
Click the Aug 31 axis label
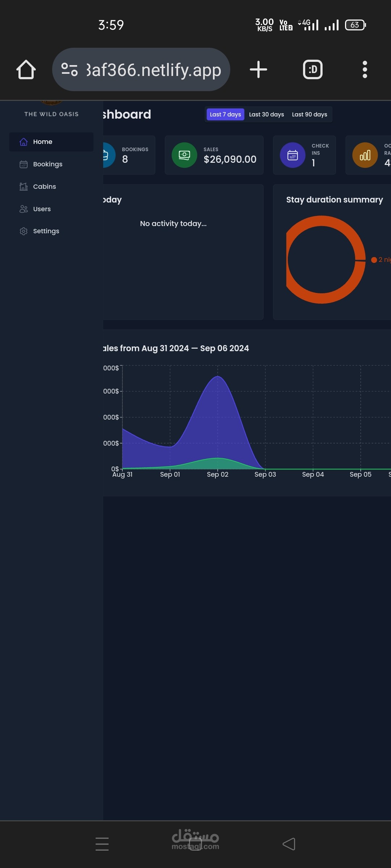point(122,475)
